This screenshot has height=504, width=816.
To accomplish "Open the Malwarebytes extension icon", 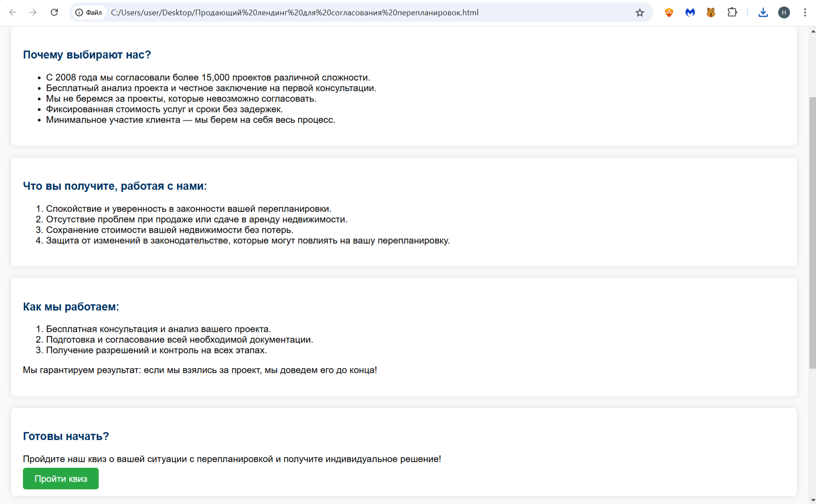I will [690, 13].
